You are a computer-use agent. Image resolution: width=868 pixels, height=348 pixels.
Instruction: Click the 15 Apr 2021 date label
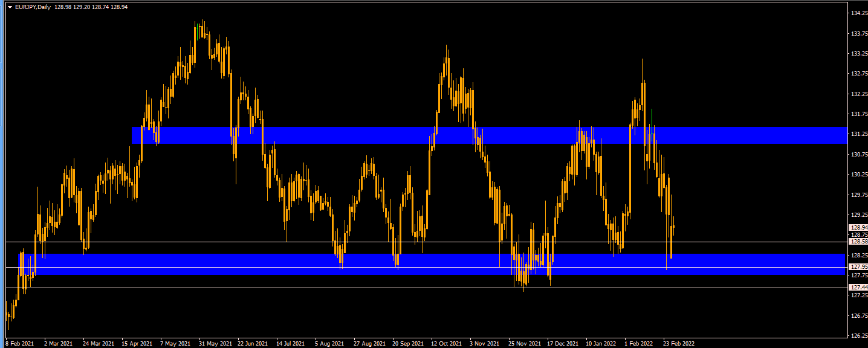[137, 343]
